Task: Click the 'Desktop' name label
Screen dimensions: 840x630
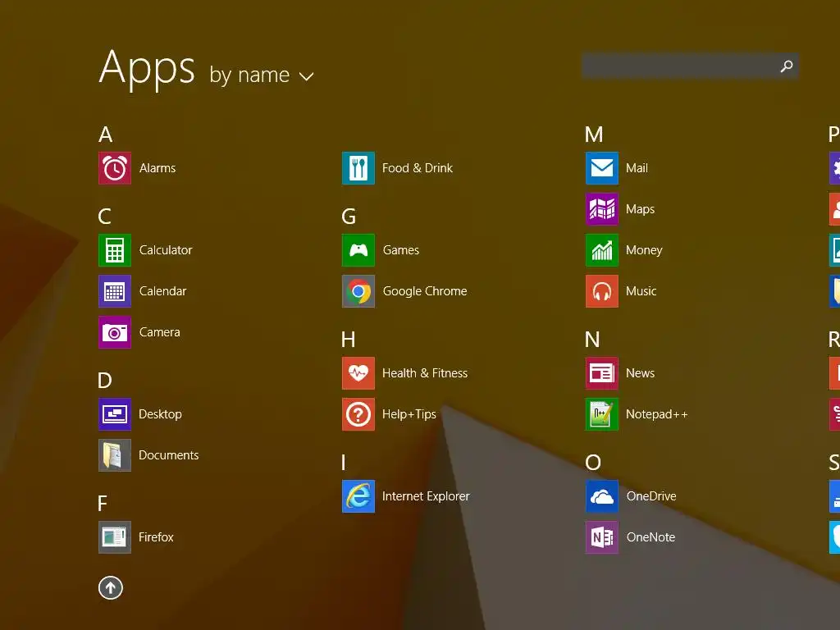Action: tap(160, 414)
